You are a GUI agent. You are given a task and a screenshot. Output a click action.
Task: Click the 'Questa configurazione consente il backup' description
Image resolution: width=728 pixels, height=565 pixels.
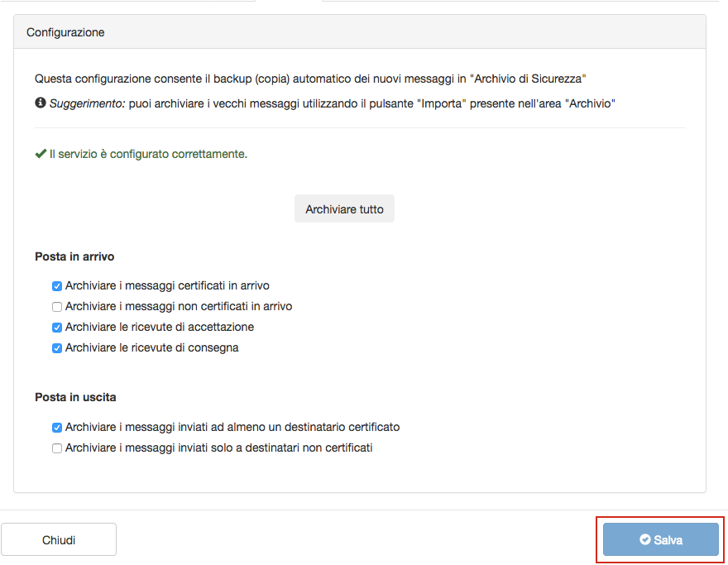pos(310,79)
